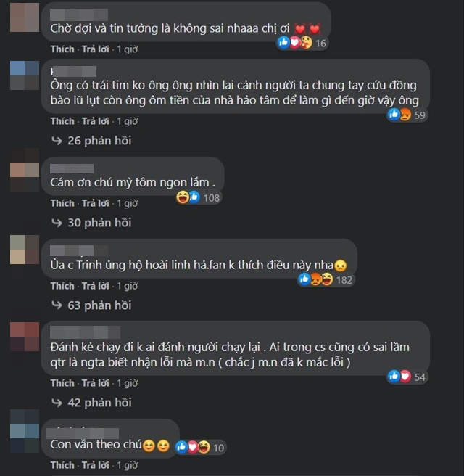Reply to the 'Đánh kẻ chạy đi' comment
Screen dimensions: 464x476
point(96,383)
